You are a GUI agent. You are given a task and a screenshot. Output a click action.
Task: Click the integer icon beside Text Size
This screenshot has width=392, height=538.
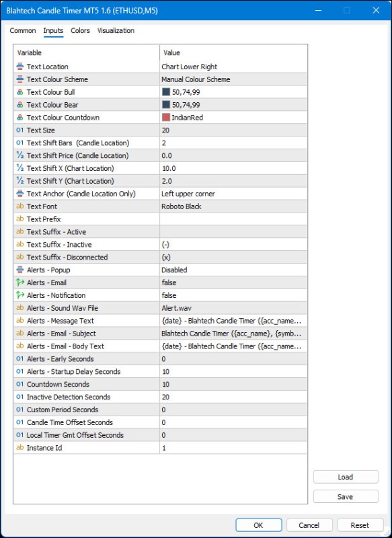[x=20, y=130]
